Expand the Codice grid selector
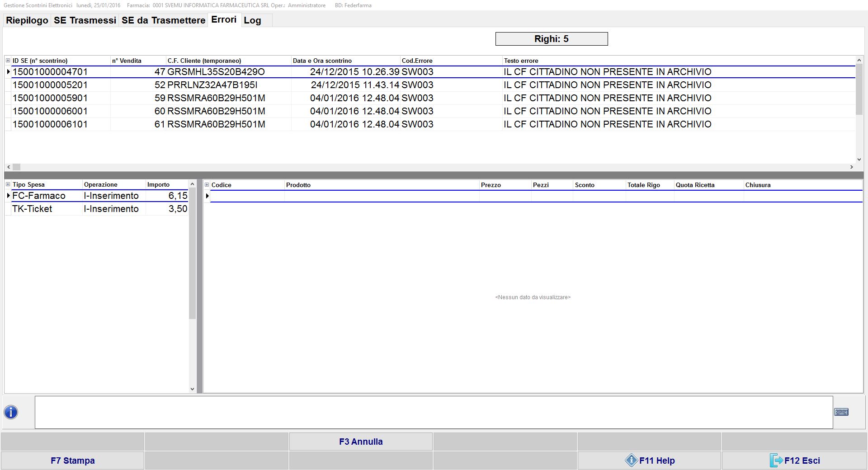Viewport: 868px width, 470px height. tap(207, 185)
